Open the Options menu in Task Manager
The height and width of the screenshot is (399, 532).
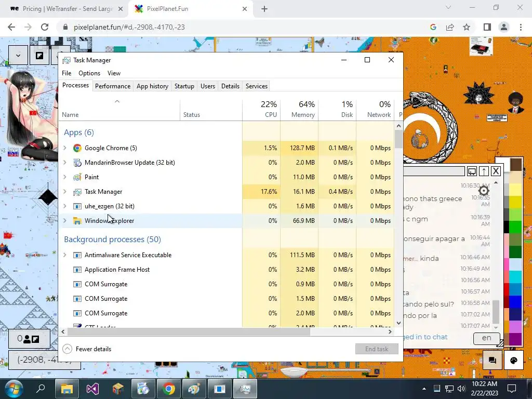point(89,73)
